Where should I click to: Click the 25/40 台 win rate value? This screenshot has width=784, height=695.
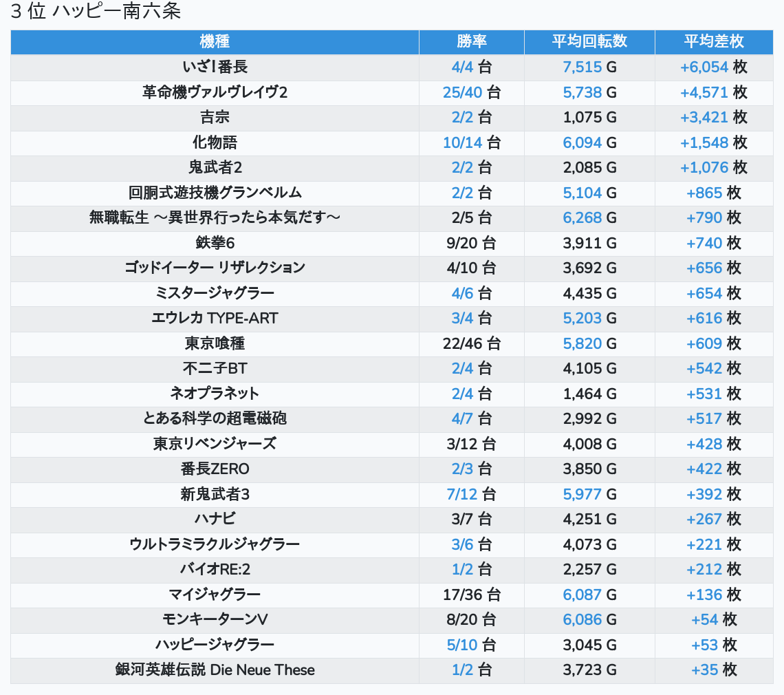click(471, 92)
